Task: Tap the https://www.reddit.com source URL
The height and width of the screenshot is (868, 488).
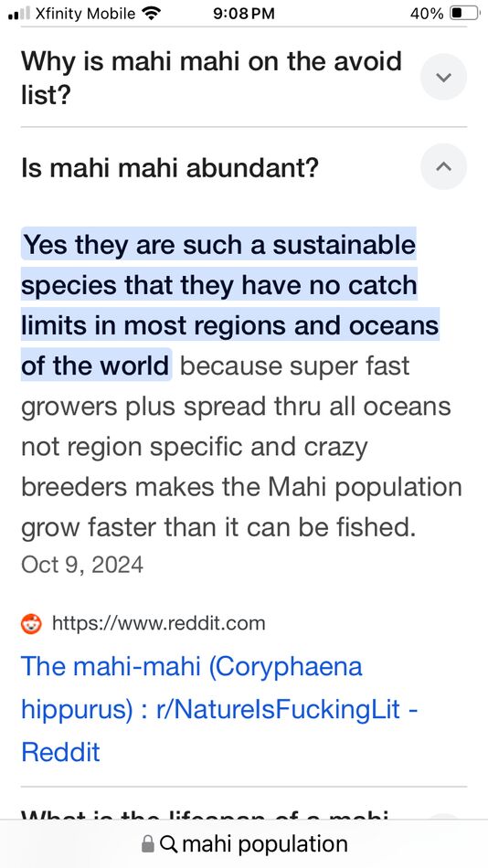Action: [x=158, y=623]
